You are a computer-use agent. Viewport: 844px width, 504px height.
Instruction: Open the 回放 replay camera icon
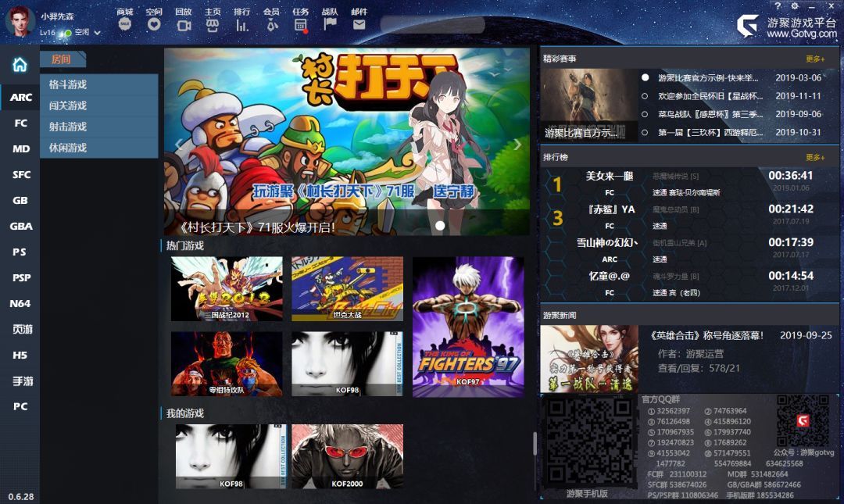click(184, 25)
